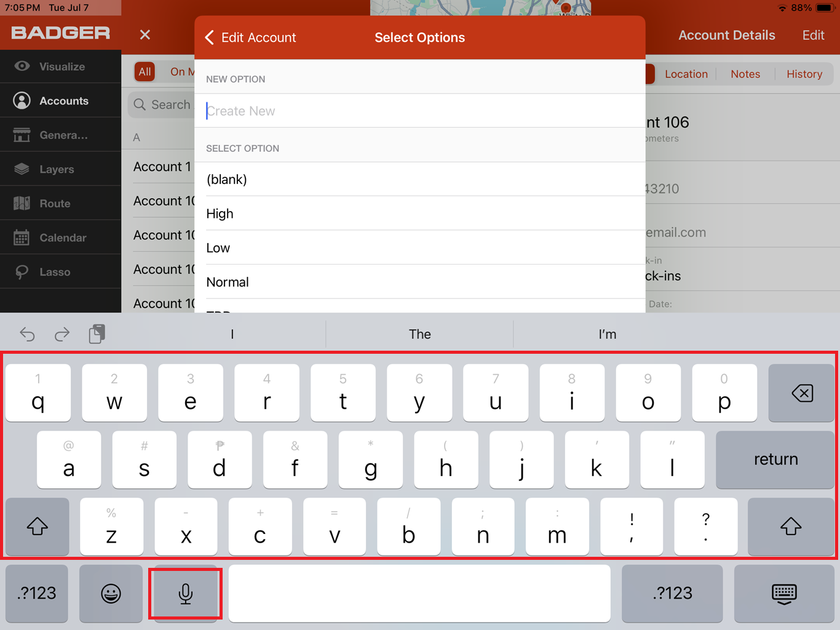Screen dimensions: 840x630
Task: Tap the A key
Action: (69, 459)
